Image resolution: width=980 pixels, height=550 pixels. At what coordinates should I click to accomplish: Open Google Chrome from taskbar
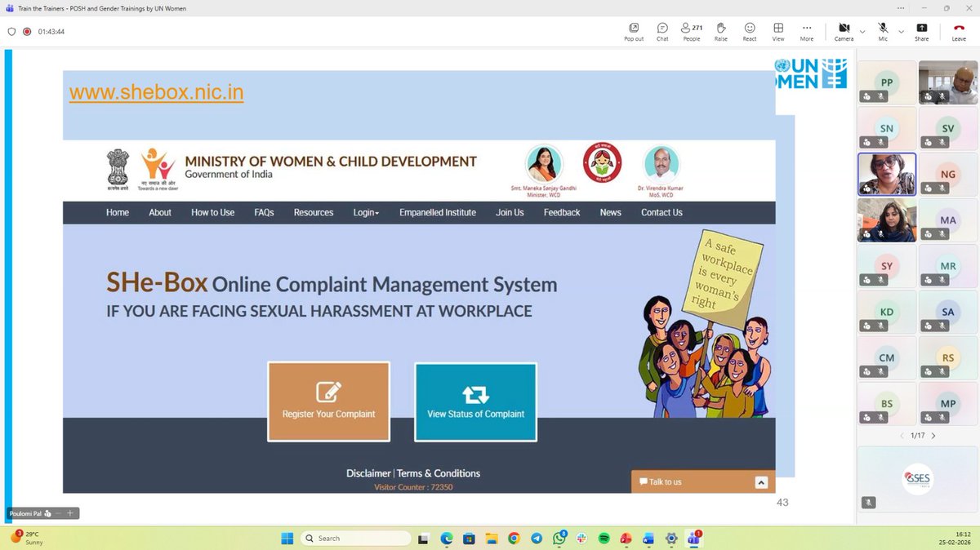pyautogui.click(x=514, y=539)
